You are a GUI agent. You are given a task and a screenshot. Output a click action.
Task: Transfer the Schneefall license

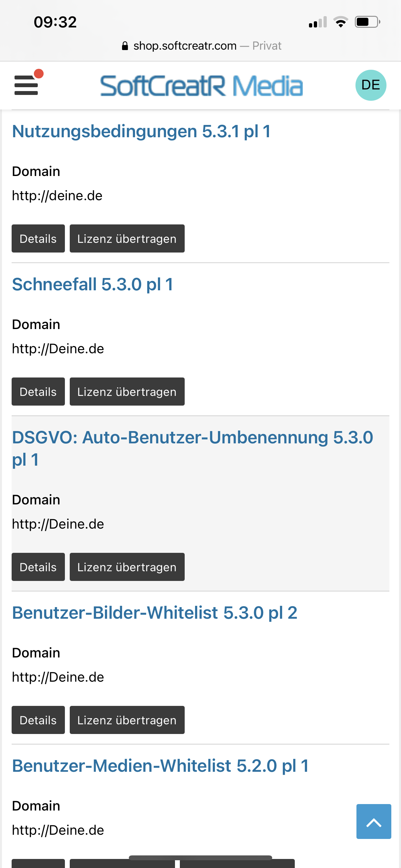pyautogui.click(x=127, y=392)
